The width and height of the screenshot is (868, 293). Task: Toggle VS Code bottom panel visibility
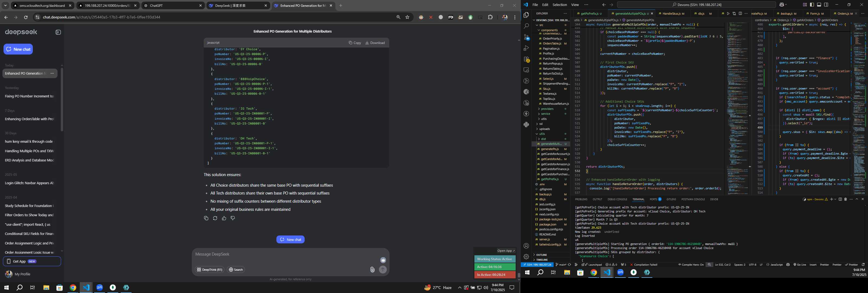click(x=819, y=5)
